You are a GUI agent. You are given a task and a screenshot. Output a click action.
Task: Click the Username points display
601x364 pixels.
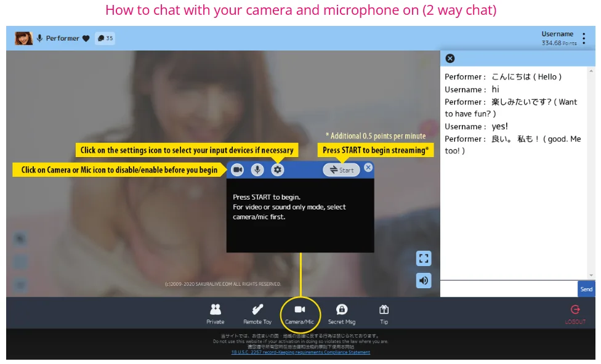pos(559,38)
